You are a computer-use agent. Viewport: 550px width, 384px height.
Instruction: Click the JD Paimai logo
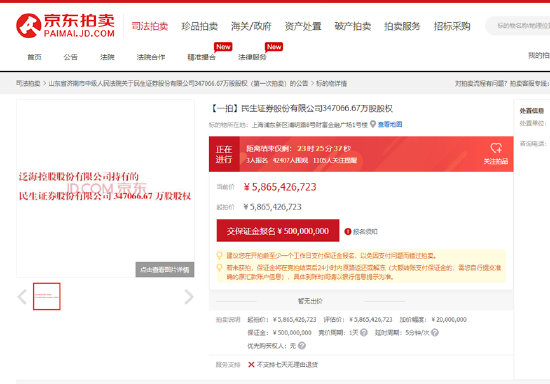(65, 26)
